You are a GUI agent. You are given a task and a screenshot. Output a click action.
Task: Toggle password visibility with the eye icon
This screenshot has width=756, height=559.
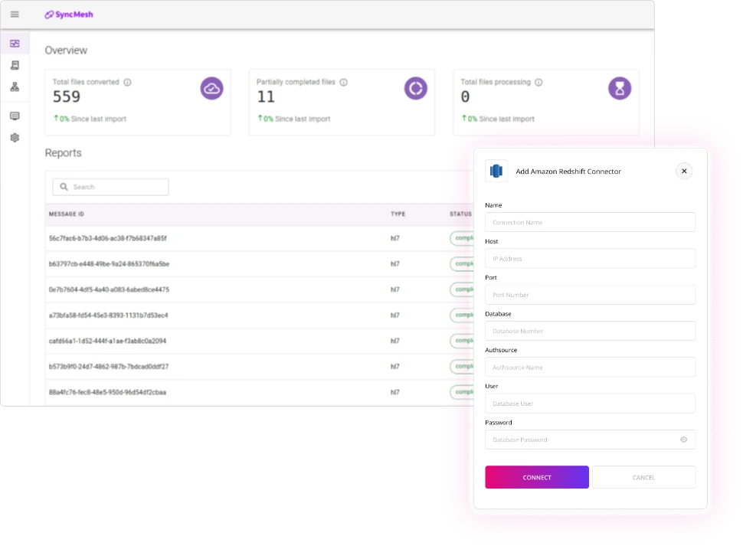point(682,439)
